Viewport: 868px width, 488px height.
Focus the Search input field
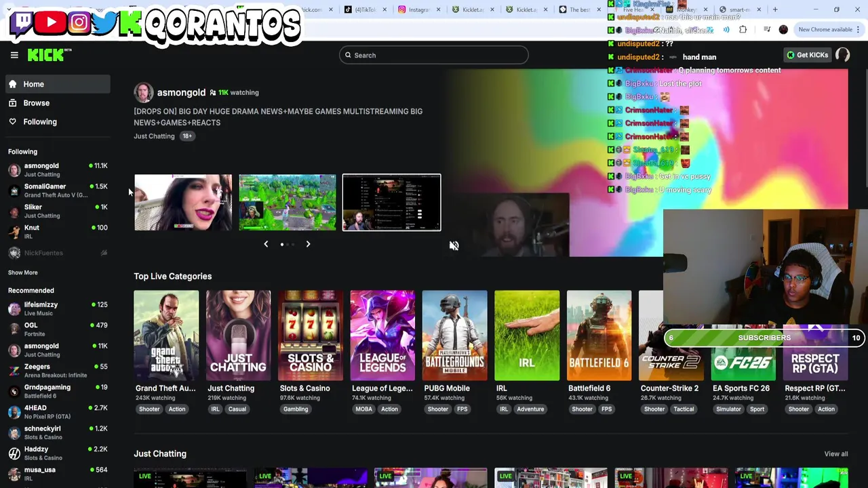434,55
